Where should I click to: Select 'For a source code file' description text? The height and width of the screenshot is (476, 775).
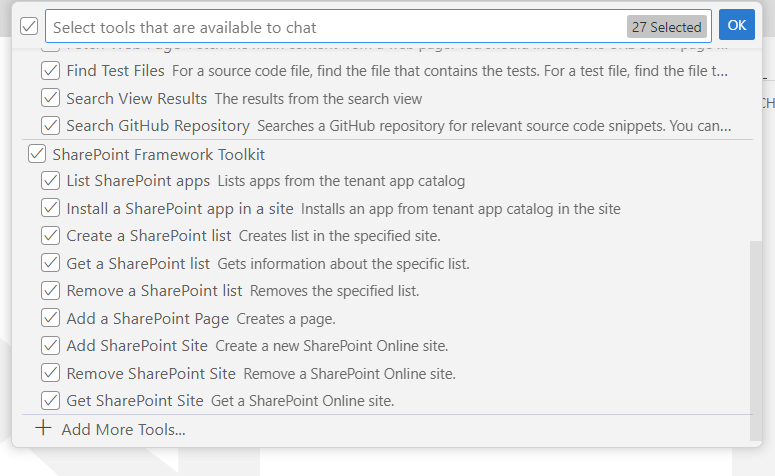point(450,71)
